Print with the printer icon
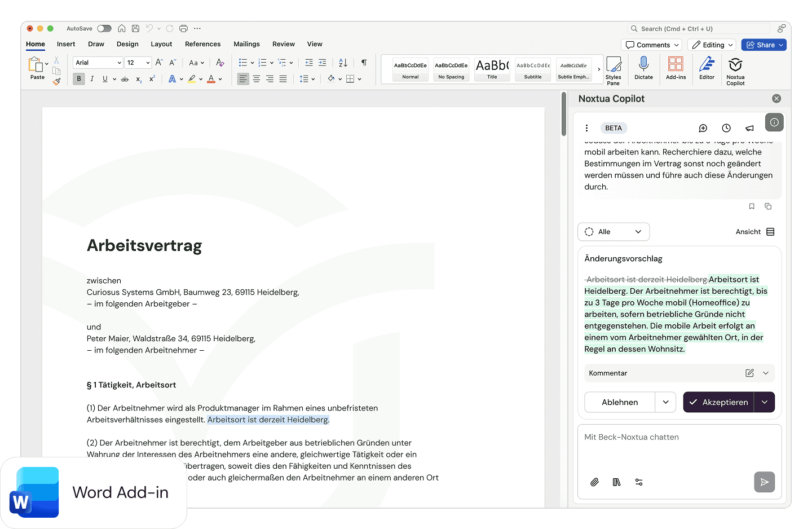812x529 pixels. [183, 28]
